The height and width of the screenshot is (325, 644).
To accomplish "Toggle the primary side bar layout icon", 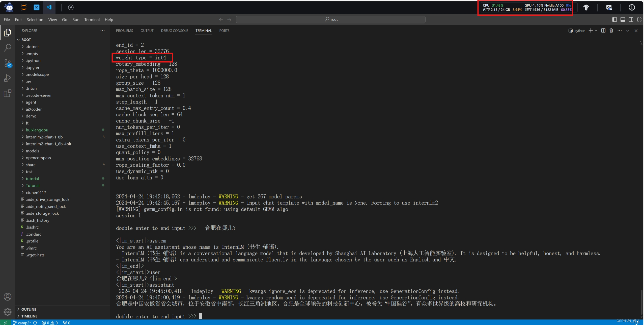I will pos(614,19).
